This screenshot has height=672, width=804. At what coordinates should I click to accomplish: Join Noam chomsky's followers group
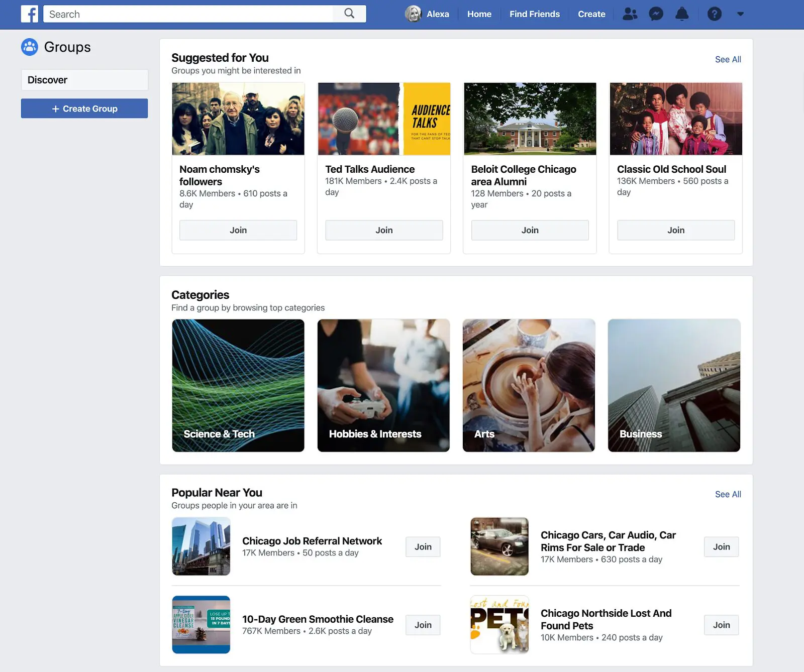pos(238,230)
